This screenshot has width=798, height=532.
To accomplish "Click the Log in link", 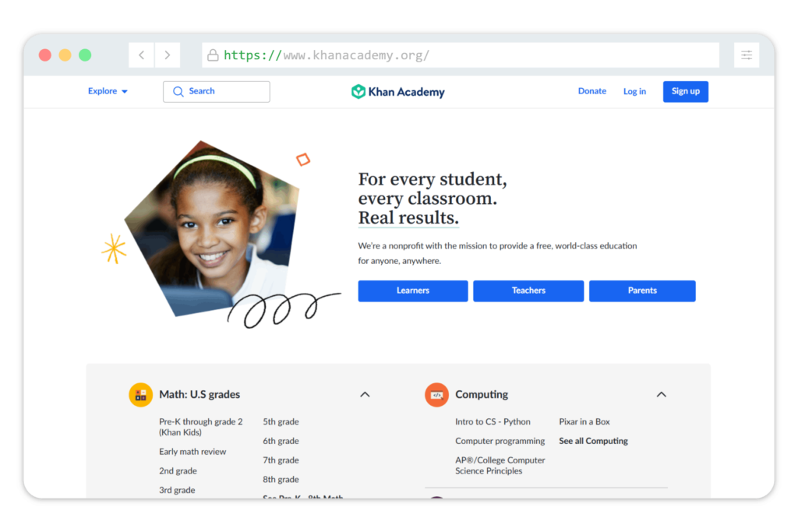I will coord(634,92).
